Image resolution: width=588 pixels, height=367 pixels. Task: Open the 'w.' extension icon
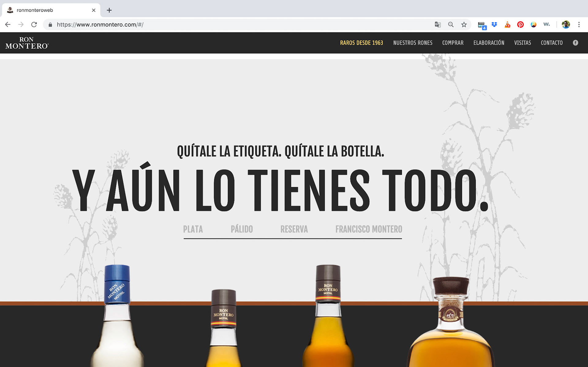(547, 24)
